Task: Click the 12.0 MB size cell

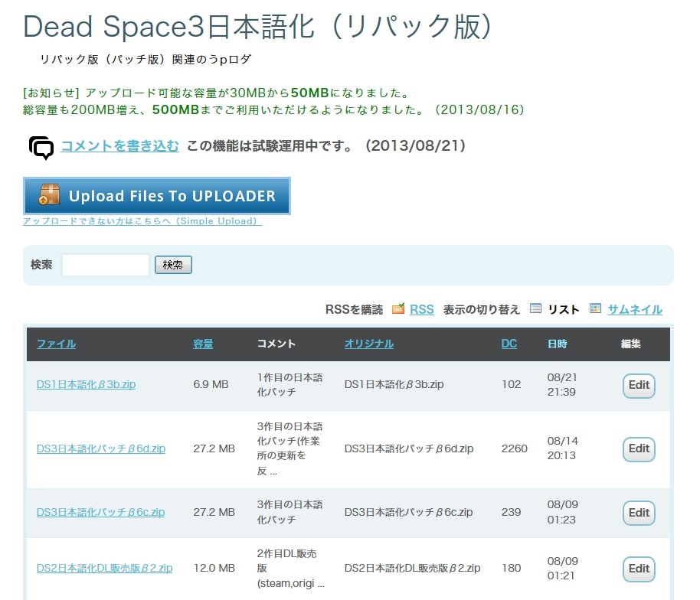Action: click(214, 569)
